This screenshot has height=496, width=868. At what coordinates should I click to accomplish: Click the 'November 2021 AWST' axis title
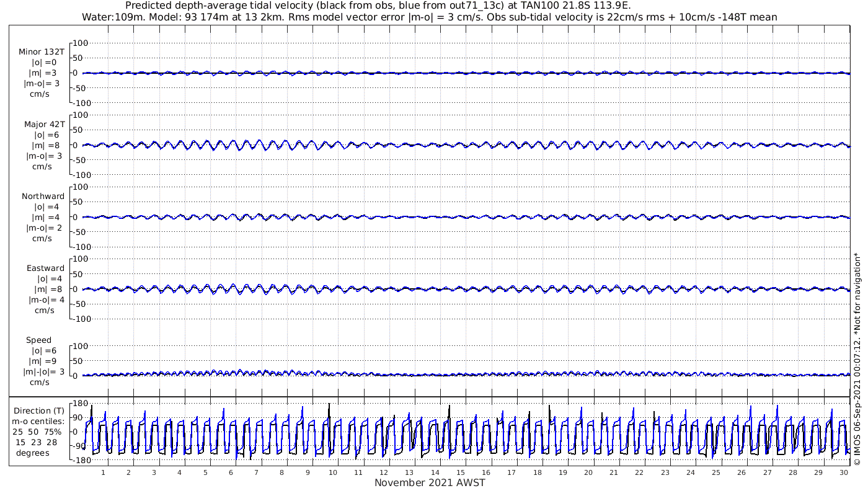coord(430,483)
